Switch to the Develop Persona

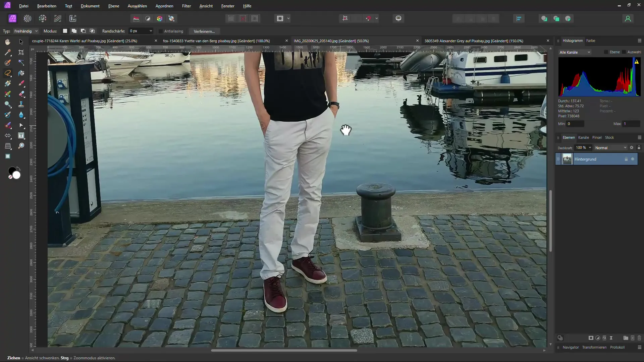[43, 18]
